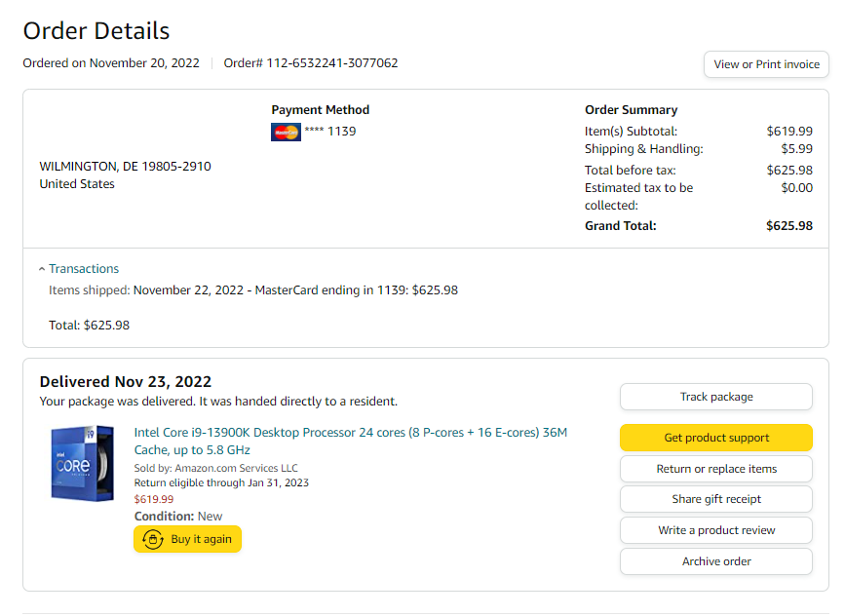
Task: Click the Transactions link text
Action: tap(84, 269)
